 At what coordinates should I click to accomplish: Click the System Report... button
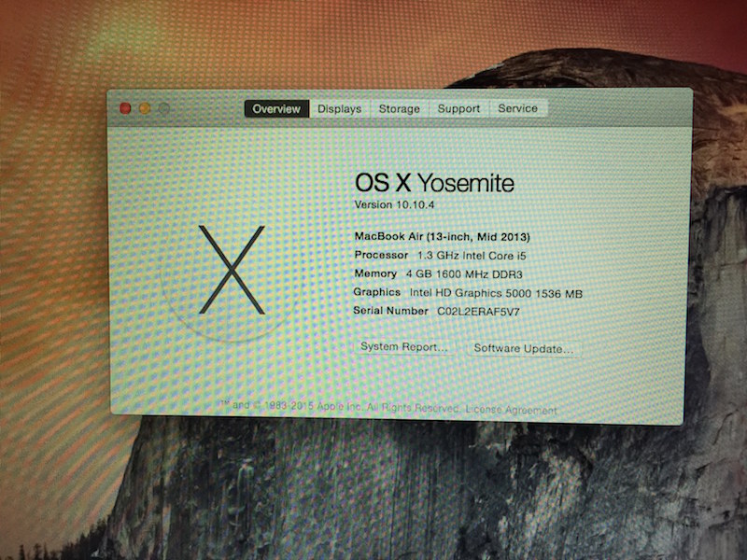click(404, 346)
